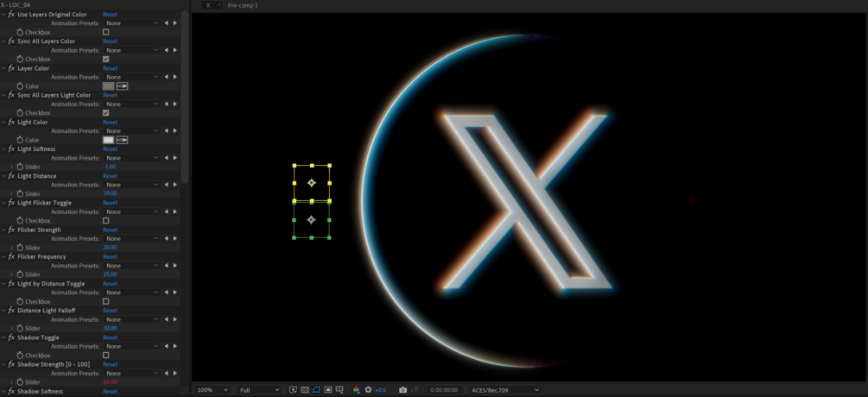Viewport: 868px width, 397px height.
Task: Show channel and color management settings
Action: (x=357, y=390)
